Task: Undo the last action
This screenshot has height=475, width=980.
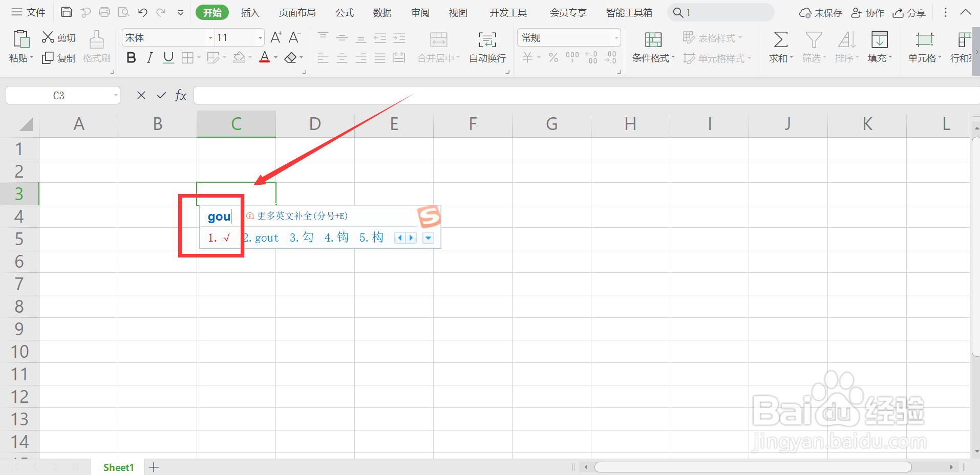Action: coord(143,12)
